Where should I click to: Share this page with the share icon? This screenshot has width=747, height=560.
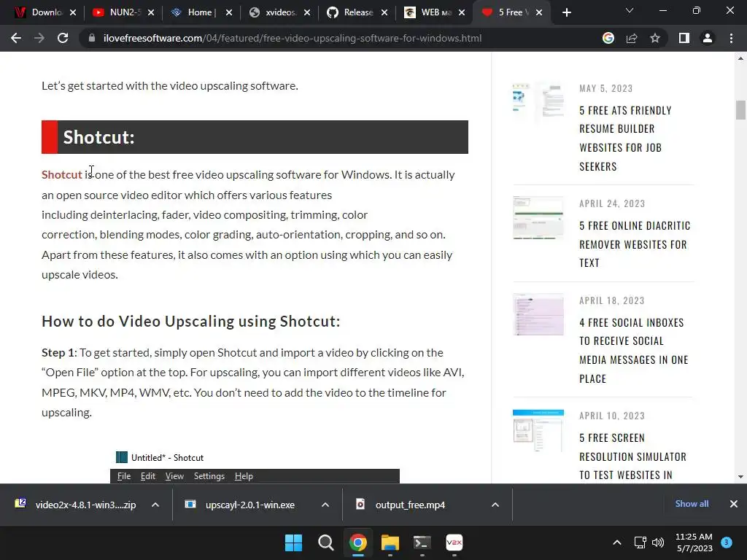(632, 38)
